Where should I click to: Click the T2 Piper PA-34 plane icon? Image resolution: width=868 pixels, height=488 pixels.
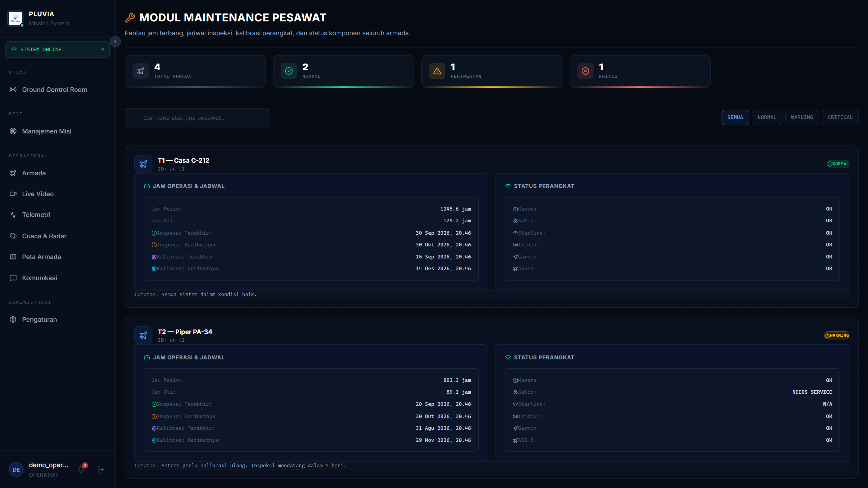(x=143, y=336)
